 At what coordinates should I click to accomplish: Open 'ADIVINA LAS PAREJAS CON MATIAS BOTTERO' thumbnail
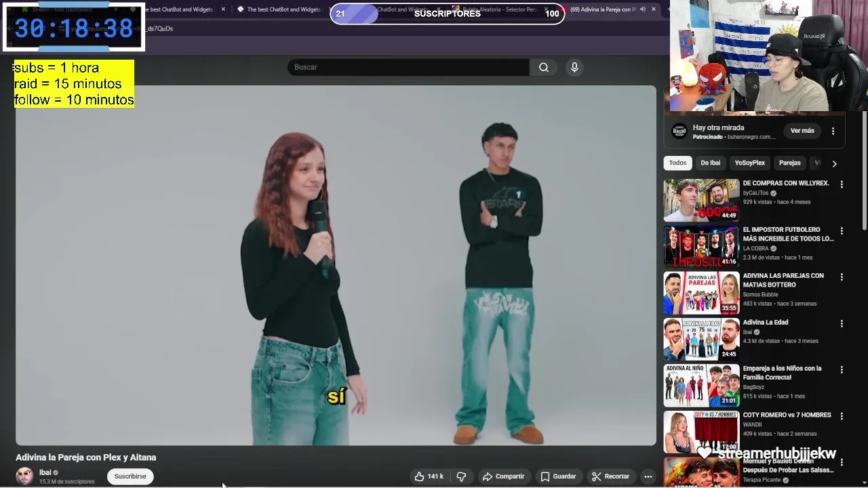(701, 293)
